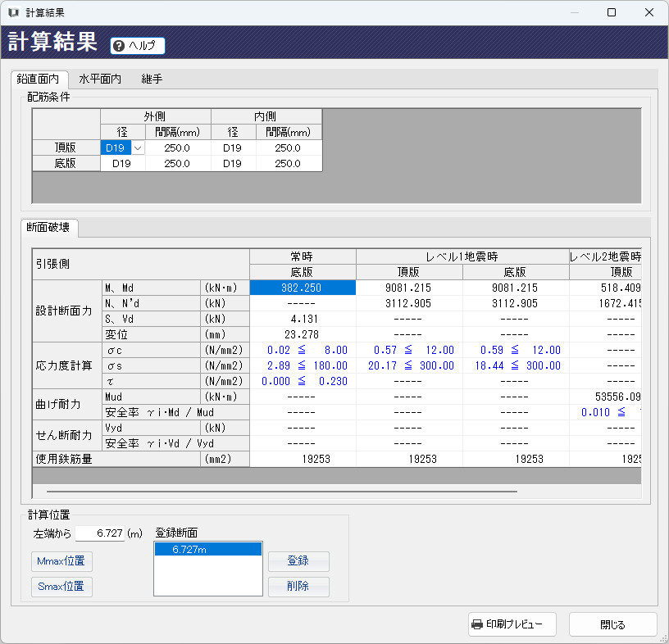669x644 pixels.
Task: Select the 頂版 外側 径 D19 cell
Action: [x=116, y=148]
